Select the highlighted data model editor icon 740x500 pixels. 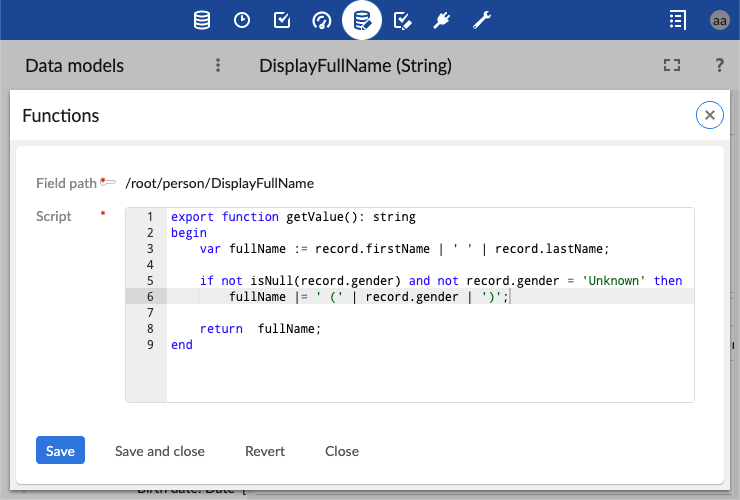pos(362,20)
